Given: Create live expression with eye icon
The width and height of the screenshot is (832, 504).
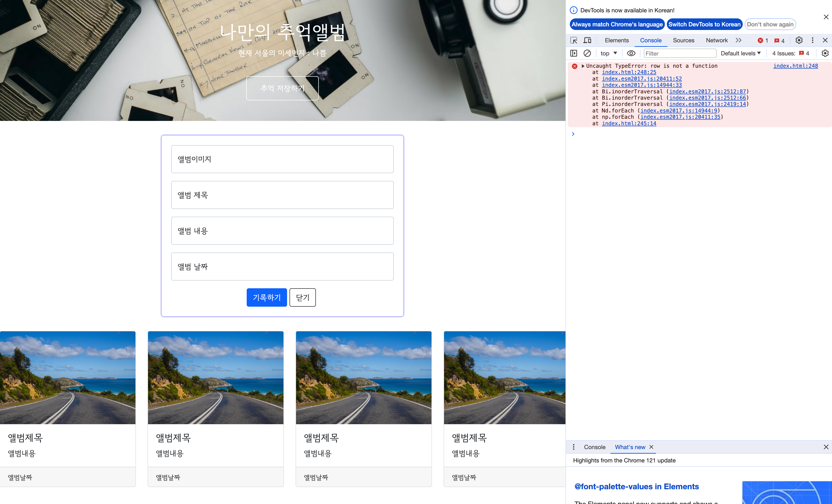Looking at the screenshot, I should (631, 53).
